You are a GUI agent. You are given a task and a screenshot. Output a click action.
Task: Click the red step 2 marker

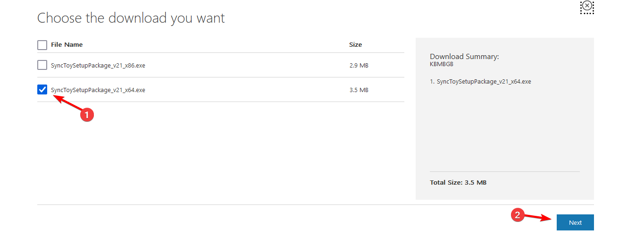[518, 215]
